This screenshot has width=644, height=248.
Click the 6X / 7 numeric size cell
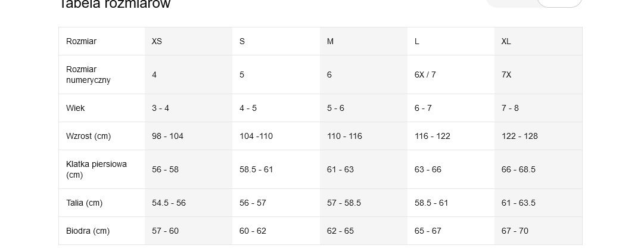425,75
